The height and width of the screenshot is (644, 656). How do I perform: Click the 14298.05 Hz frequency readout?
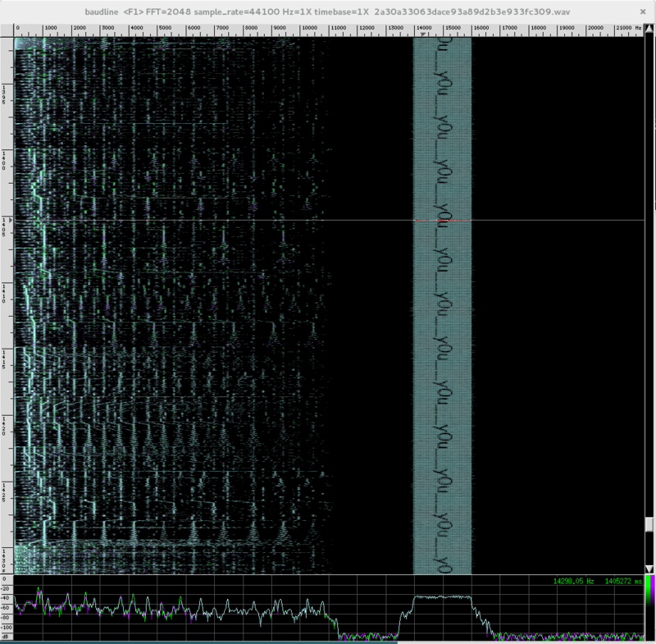coord(573,581)
